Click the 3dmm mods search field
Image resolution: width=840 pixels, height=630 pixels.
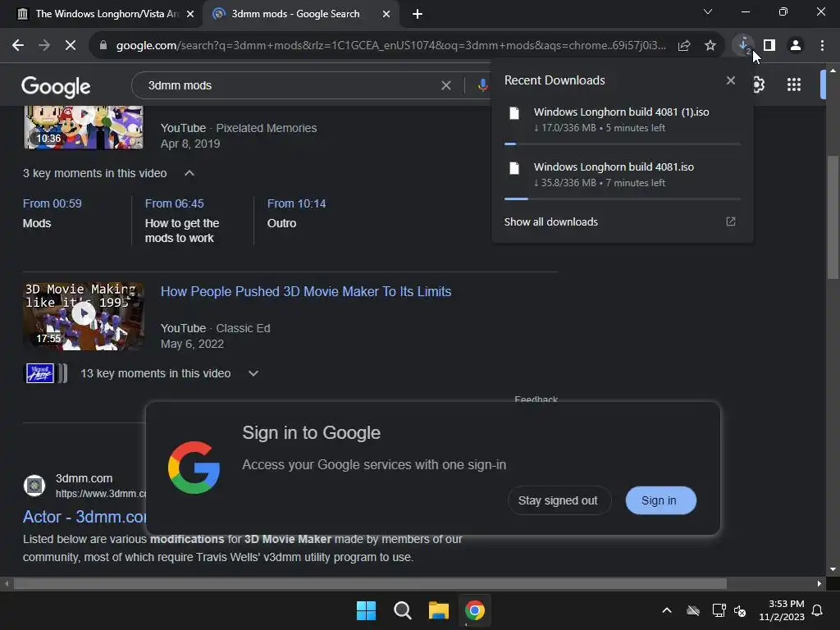[x=292, y=85]
